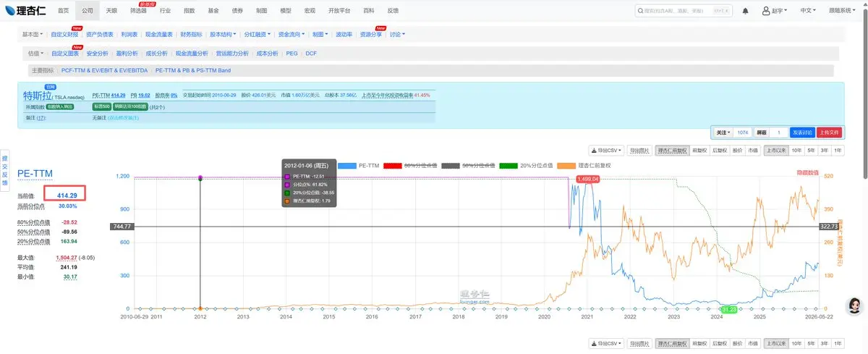Open the 波动率 link
The width and height of the screenshot is (868, 354).
tap(344, 34)
